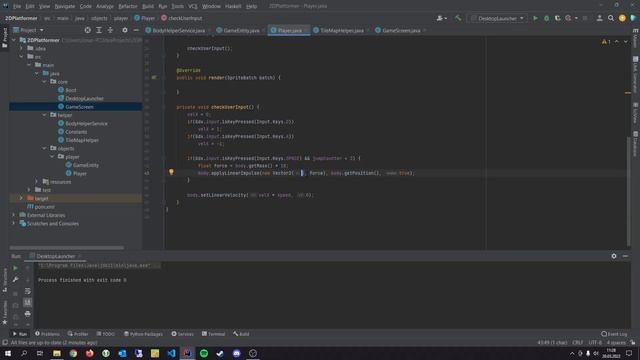Expand all nodes in the Project panel
The height and width of the screenshot is (360, 640).
tap(99, 30)
